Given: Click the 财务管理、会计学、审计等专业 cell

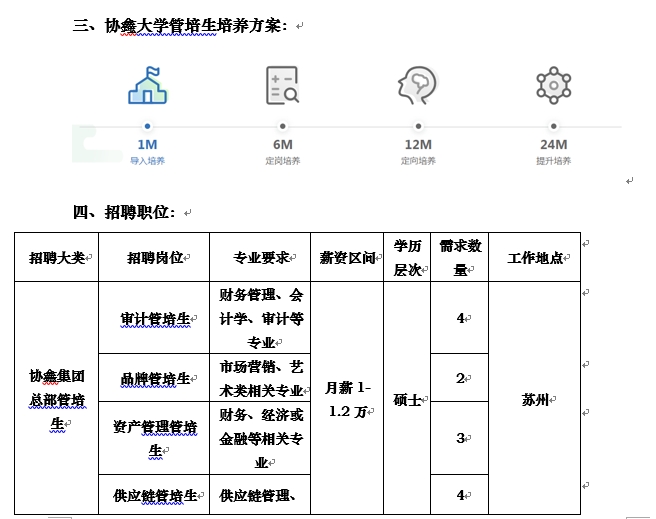Looking at the screenshot, I should [260, 317].
